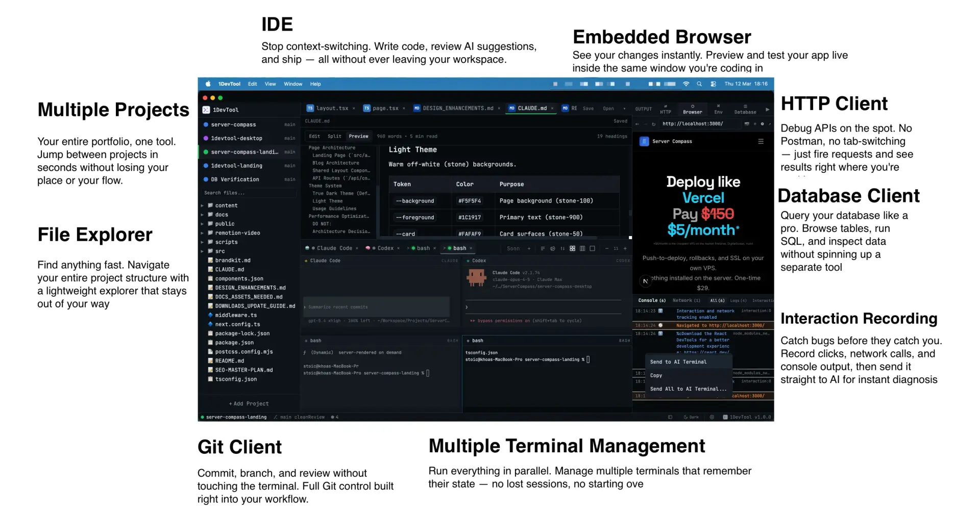This screenshot has width=980, height=514.
Task: Switch editor to Split mode
Action: (x=334, y=136)
